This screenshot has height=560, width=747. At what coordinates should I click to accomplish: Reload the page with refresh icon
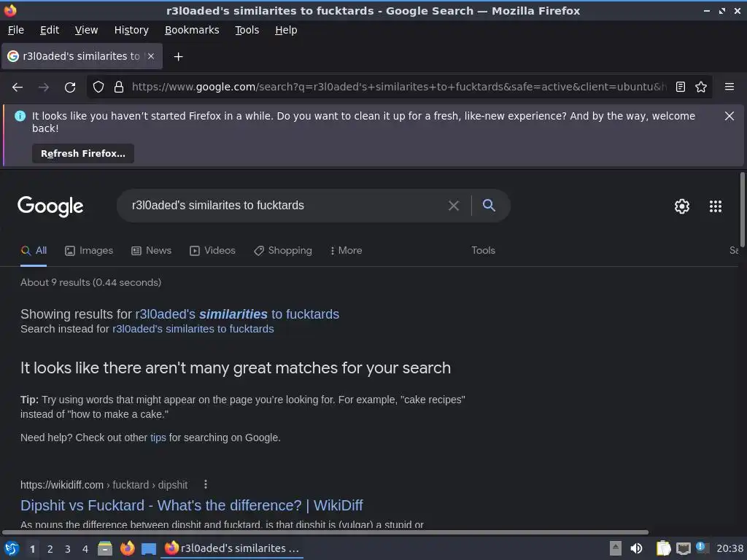pyautogui.click(x=70, y=87)
